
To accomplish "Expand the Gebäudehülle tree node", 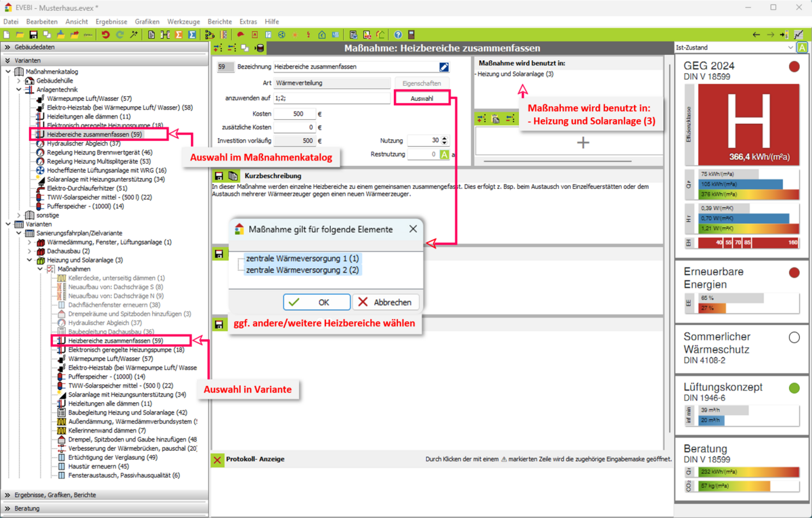I will 19,81.
